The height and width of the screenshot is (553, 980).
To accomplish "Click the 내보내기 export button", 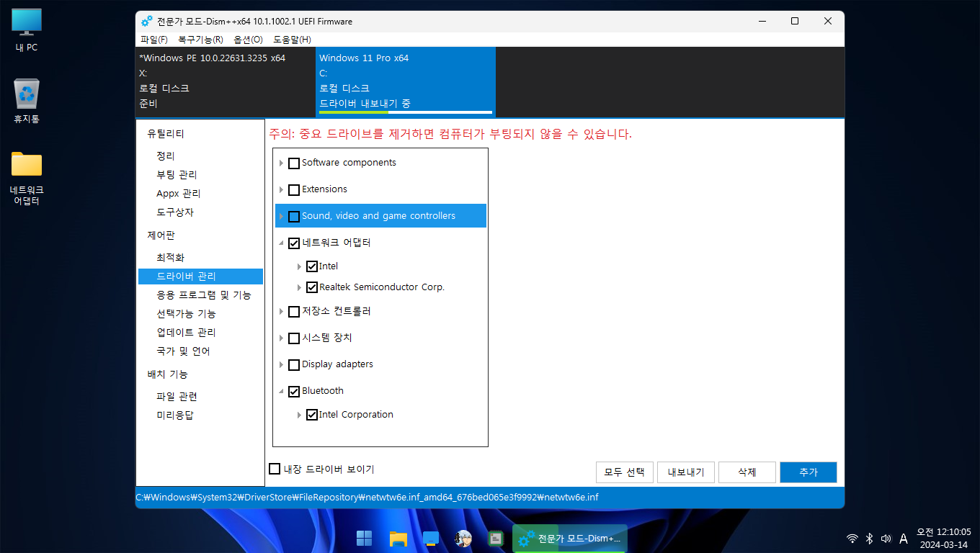I will [685, 472].
